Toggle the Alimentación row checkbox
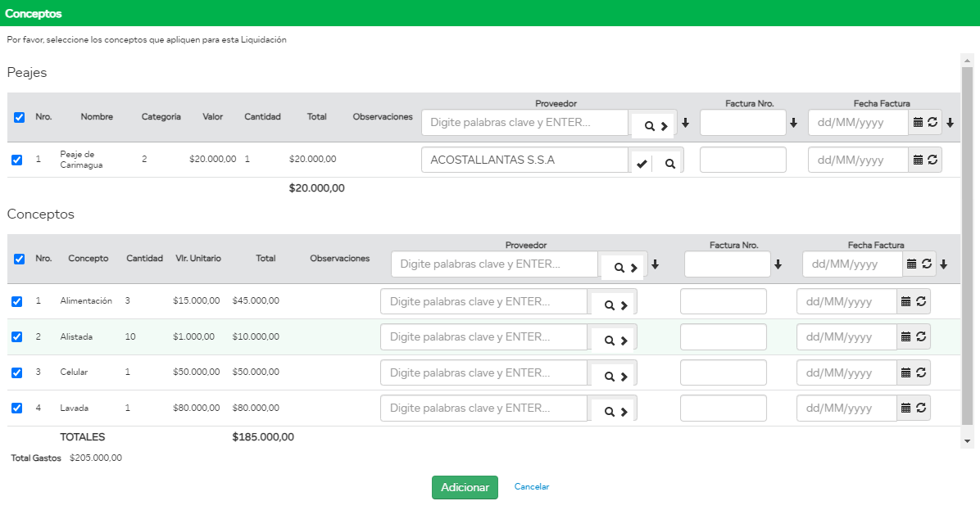This screenshot has height=510, width=980. [x=17, y=301]
